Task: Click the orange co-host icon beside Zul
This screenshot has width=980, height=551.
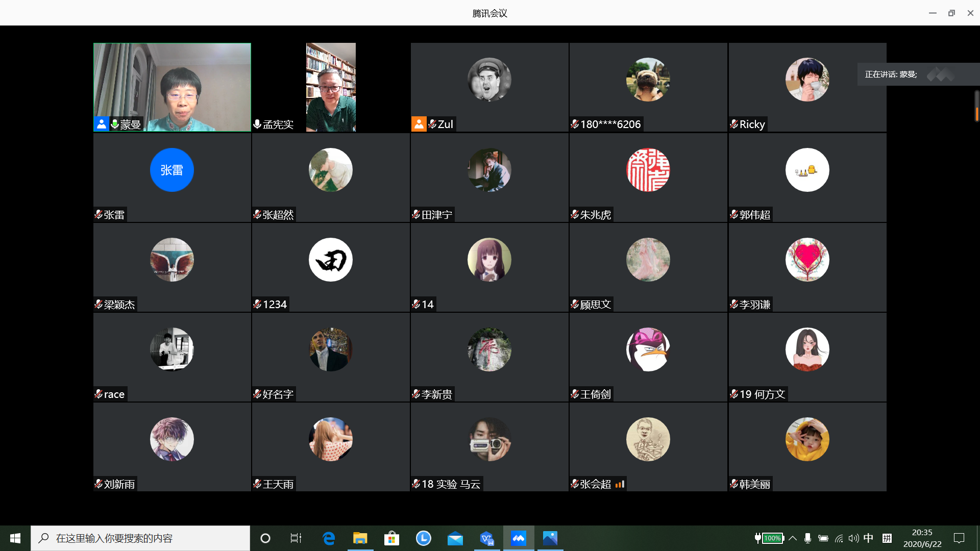Action: pos(419,124)
